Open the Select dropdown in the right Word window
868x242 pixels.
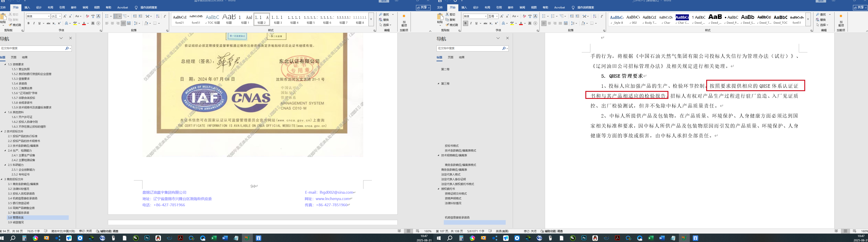[x=822, y=25]
